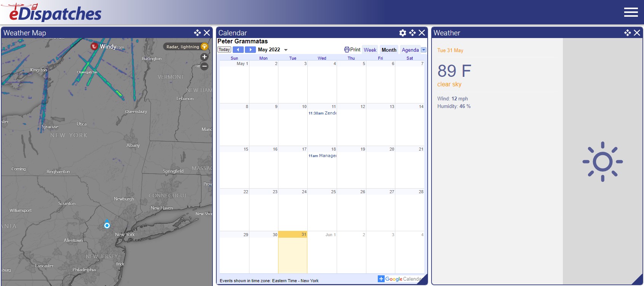Click day 22 in the calendar
This screenshot has height=286, width=644.
[246, 192]
